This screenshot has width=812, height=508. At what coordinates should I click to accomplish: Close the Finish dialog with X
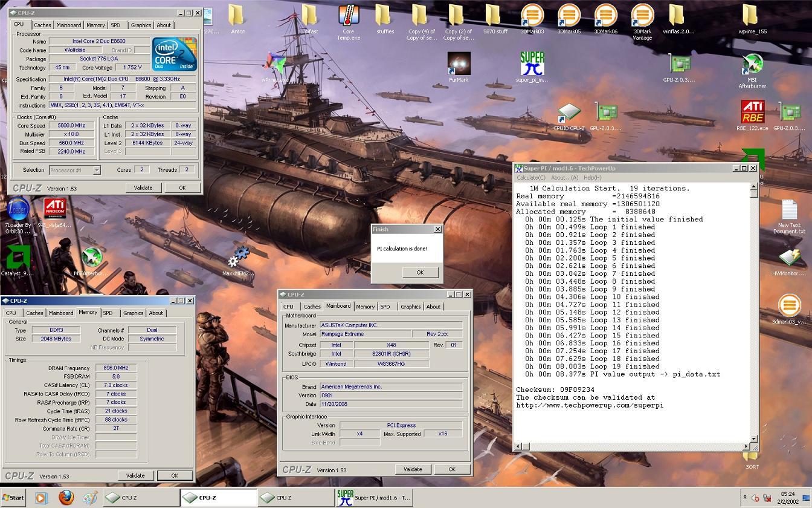[x=438, y=229]
